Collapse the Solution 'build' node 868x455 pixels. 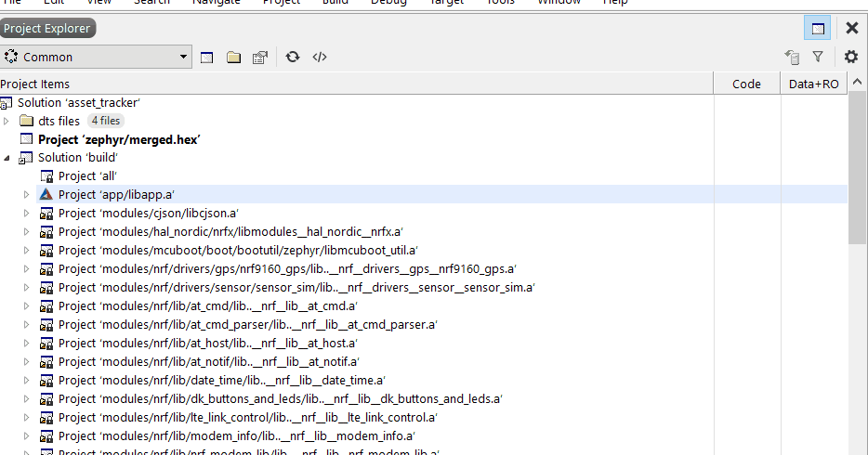7,158
